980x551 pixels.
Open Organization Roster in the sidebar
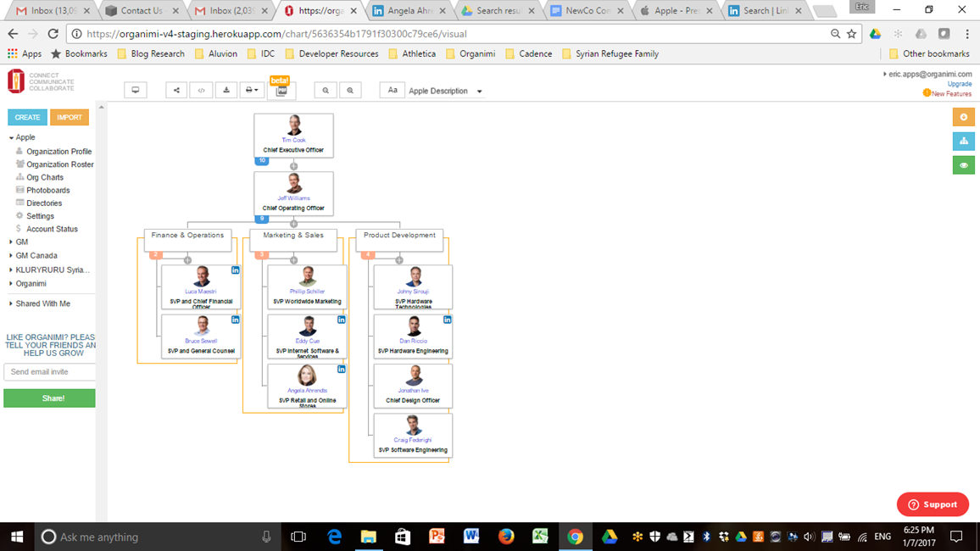(60, 164)
